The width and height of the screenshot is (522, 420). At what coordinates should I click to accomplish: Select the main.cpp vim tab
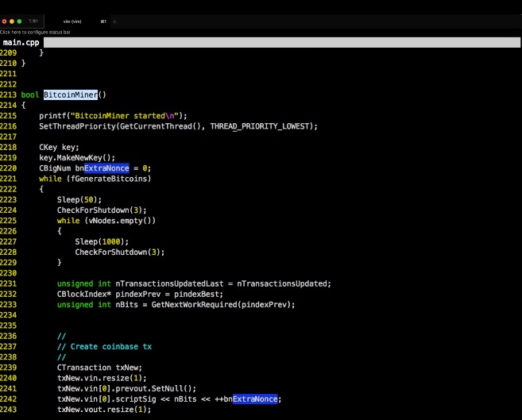click(x=21, y=41)
